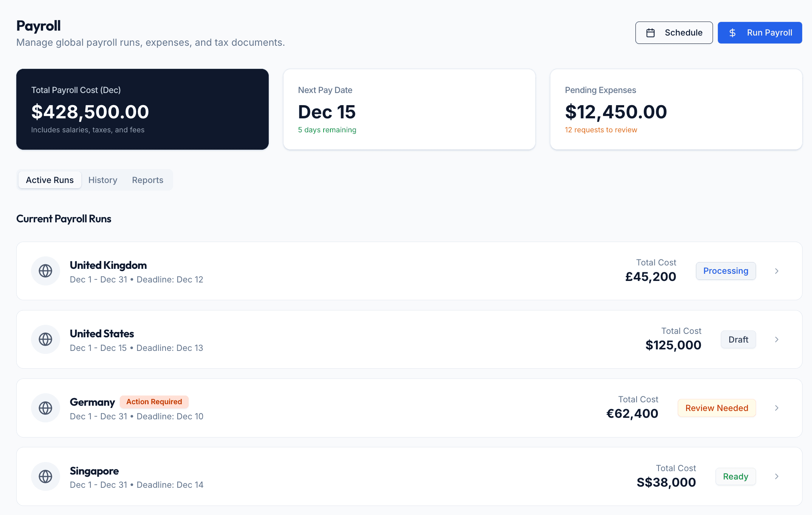Click the Ready status badge for Singapore

pos(735,476)
